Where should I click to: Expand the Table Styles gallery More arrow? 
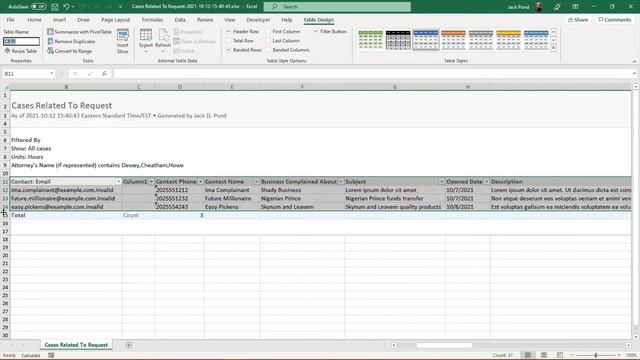(x=553, y=48)
